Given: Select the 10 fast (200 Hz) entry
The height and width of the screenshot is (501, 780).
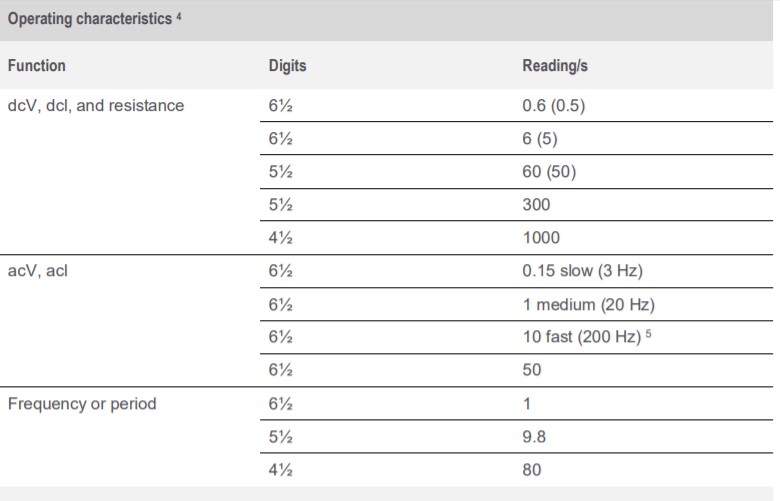Looking at the screenshot, I should point(582,337).
